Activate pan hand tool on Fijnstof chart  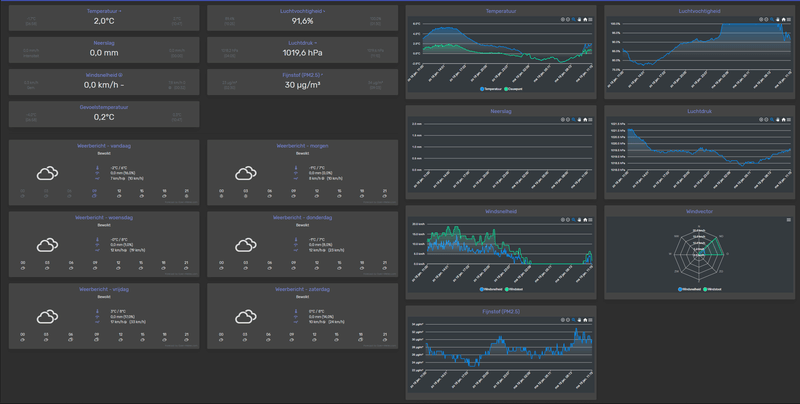point(579,320)
